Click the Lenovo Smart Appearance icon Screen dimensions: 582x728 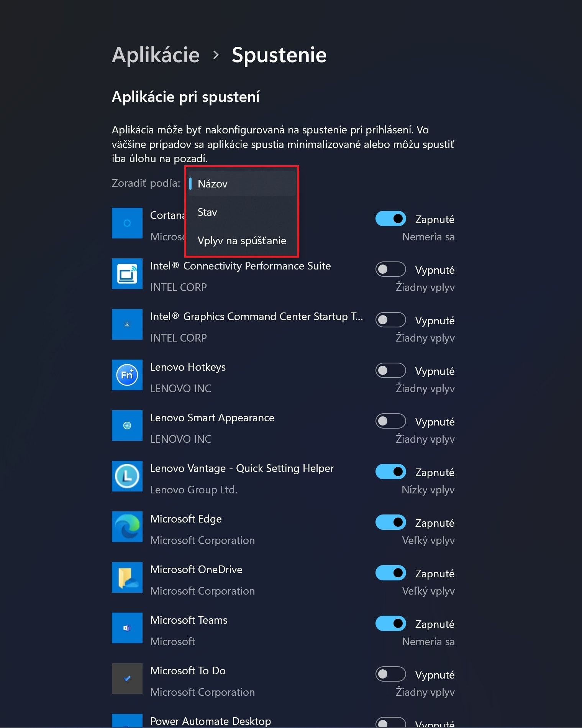(127, 426)
